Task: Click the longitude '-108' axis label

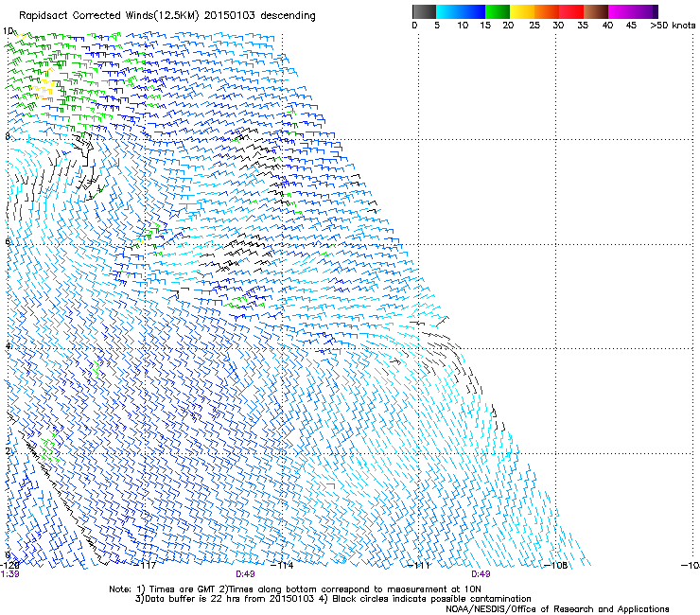Action: [556, 565]
